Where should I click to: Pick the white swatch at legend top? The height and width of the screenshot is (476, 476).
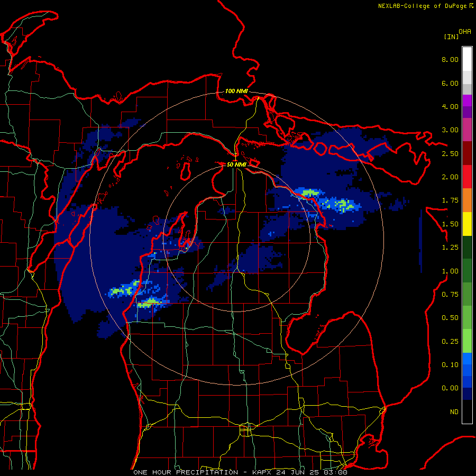tap(467, 59)
